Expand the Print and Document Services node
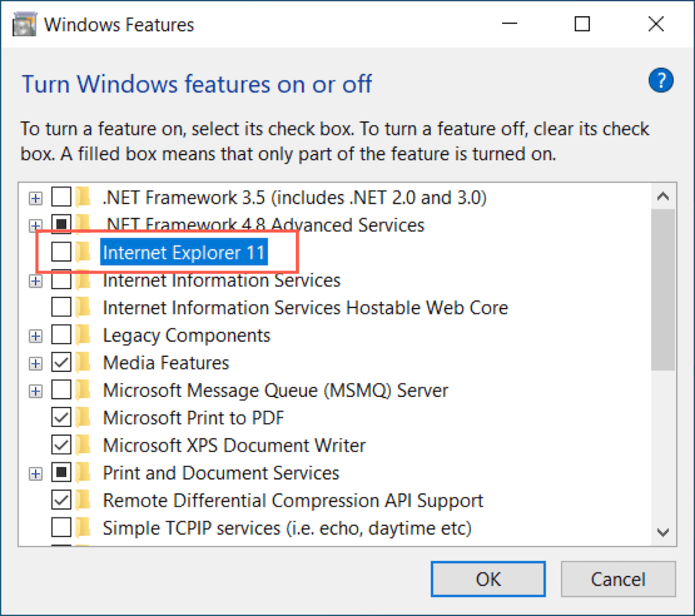695x616 pixels. tap(35, 473)
